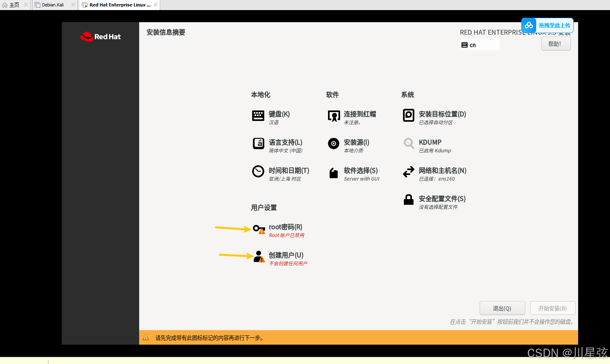Click the 开始安装(B) begin installation button

[553, 308]
